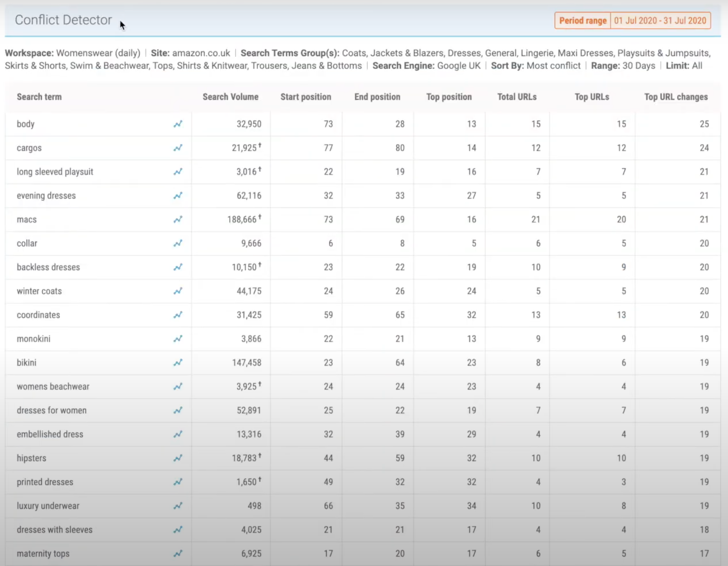Screen dimensions: 728x566
Task: Sort by End position column header
Action: pos(377,97)
